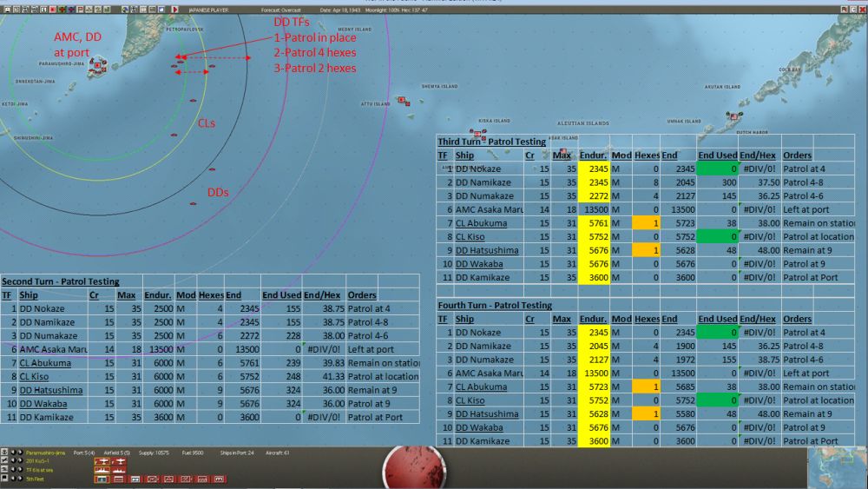Viewport: 868px width, 489px height.
Task: Click the window control icon at top right corner
Action: [863, 10]
